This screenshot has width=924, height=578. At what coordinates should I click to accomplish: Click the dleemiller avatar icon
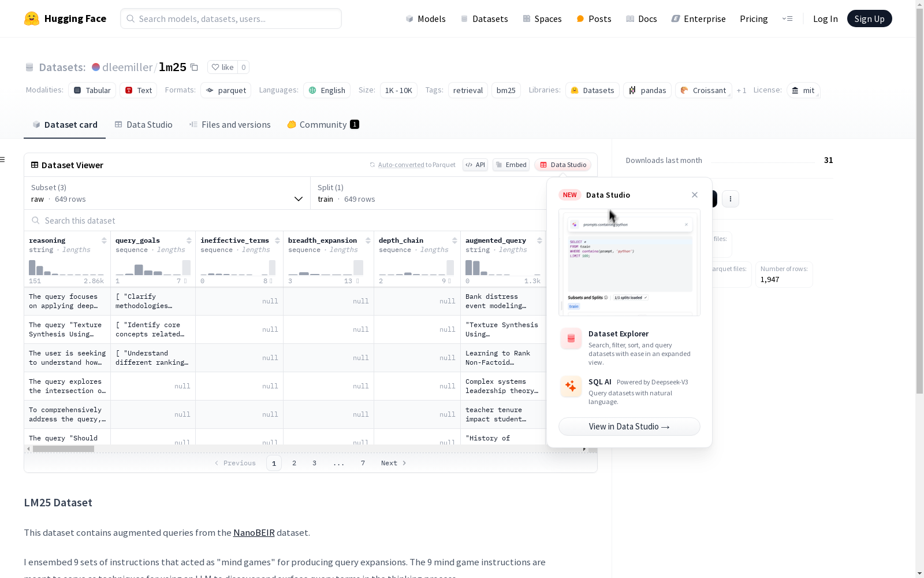pos(96,67)
